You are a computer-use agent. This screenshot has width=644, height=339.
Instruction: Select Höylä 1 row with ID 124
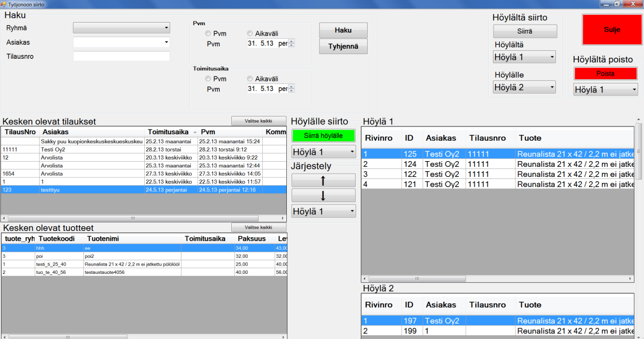(498, 164)
